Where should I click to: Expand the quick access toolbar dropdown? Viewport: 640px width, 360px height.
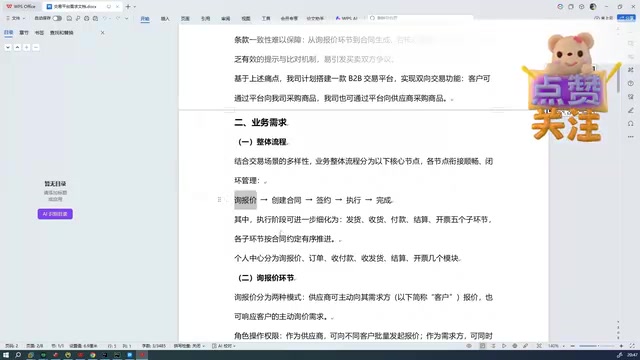pos(127,18)
